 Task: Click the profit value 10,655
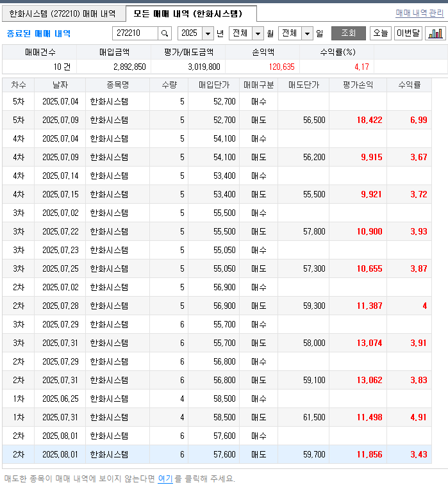(369, 268)
